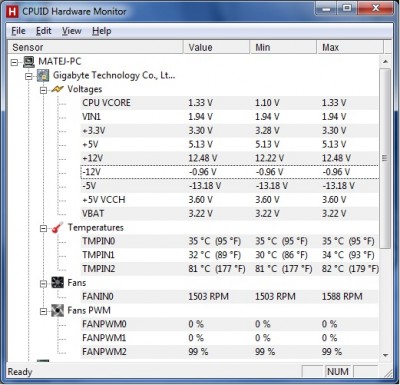This screenshot has height=385, width=400.
Task: Click the 82 °C (179 °F) max value
Action: [350, 269]
